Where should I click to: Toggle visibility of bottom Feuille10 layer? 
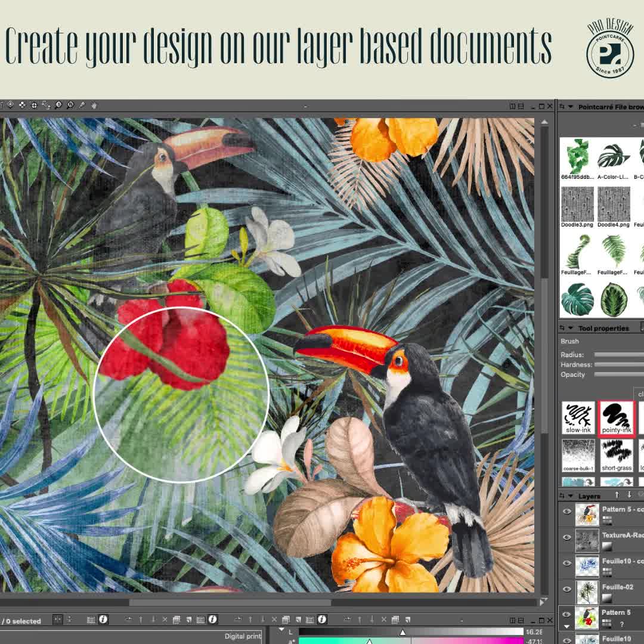click(x=567, y=640)
